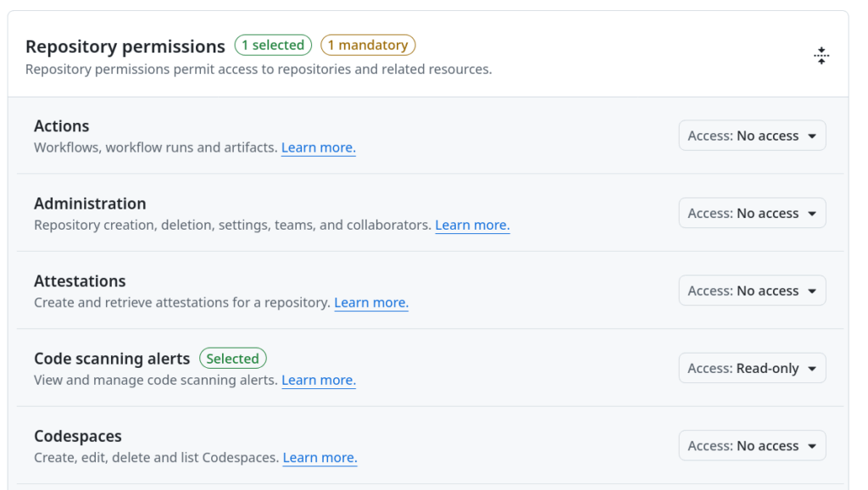Open Learn more link for Administration
Image resolution: width=868 pixels, height=490 pixels.
[472, 226]
